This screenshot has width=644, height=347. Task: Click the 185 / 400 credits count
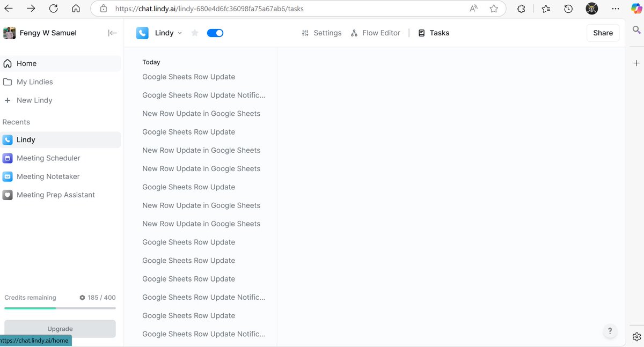click(102, 297)
